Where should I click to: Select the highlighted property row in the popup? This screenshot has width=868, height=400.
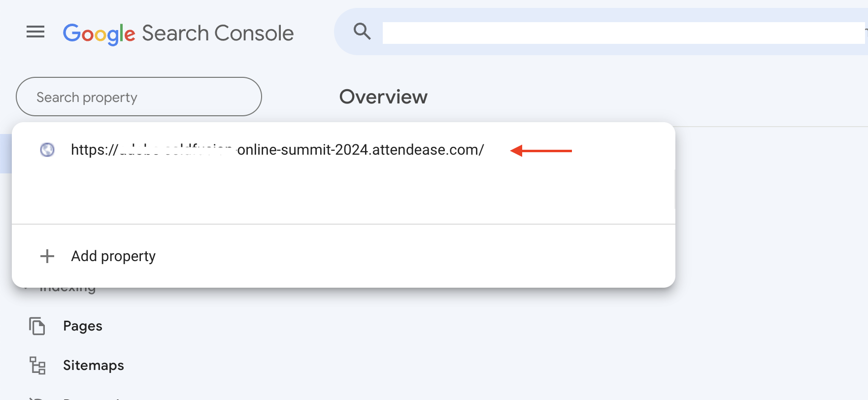coord(276,150)
